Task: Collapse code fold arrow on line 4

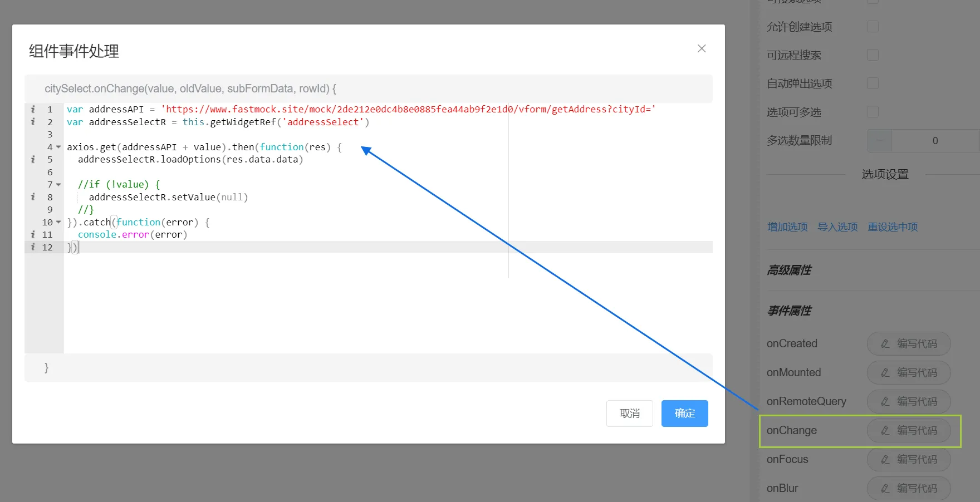Action: pyautogui.click(x=58, y=147)
